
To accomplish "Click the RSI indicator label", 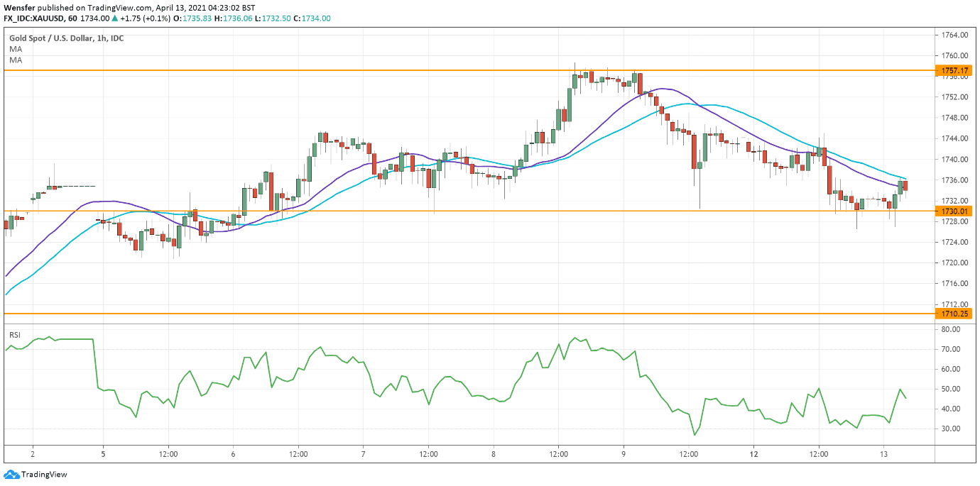I will (14, 334).
